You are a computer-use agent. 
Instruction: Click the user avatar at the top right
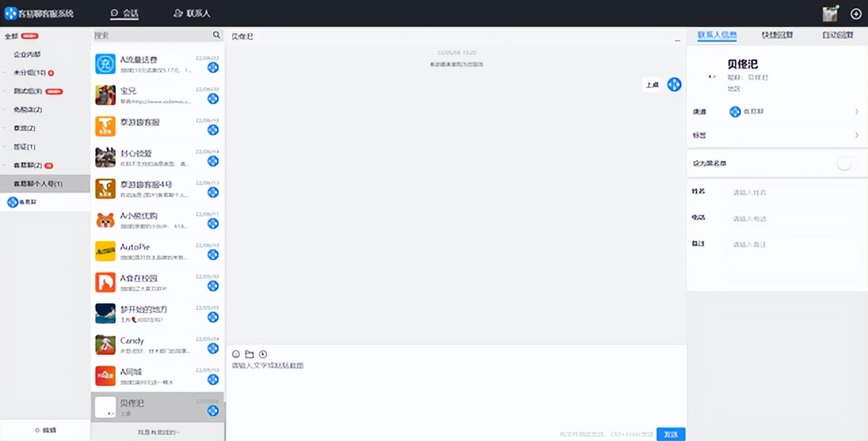coord(829,13)
